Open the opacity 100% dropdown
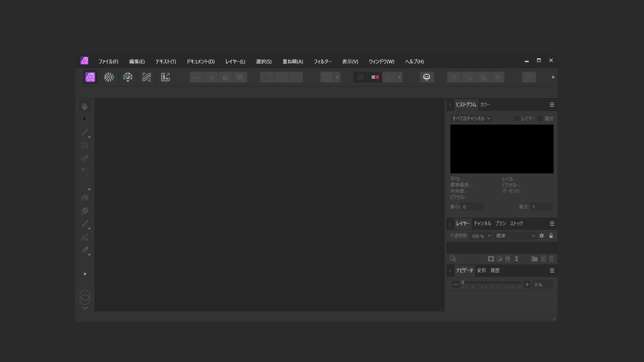The height and width of the screenshot is (362, 644). tap(481, 236)
